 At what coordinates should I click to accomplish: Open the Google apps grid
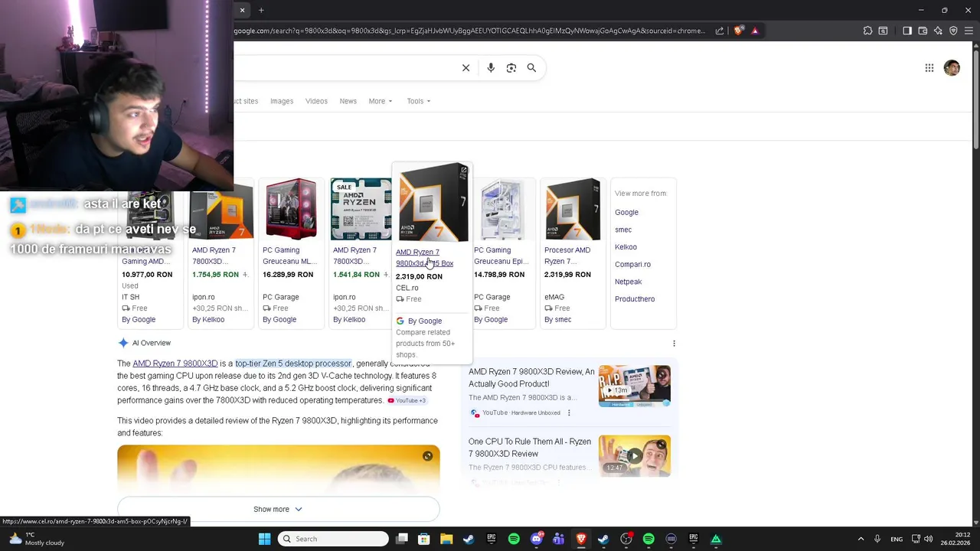click(x=929, y=68)
